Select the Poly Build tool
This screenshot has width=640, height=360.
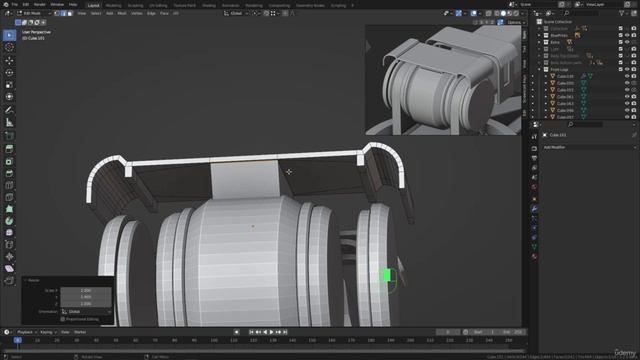(9, 209)
